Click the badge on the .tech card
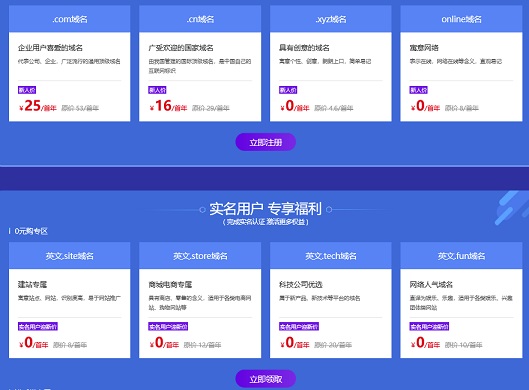This screenshot has width=529, height=390. [299, 327]
